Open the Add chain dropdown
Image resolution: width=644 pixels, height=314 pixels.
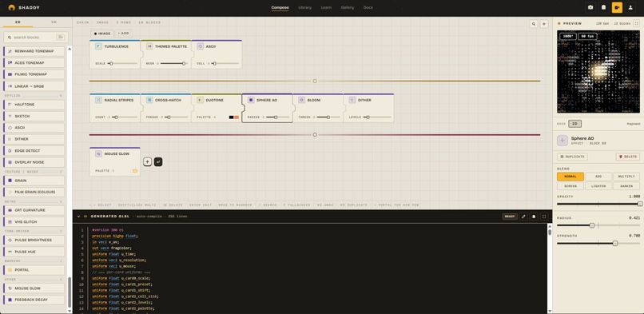[123, 34]
